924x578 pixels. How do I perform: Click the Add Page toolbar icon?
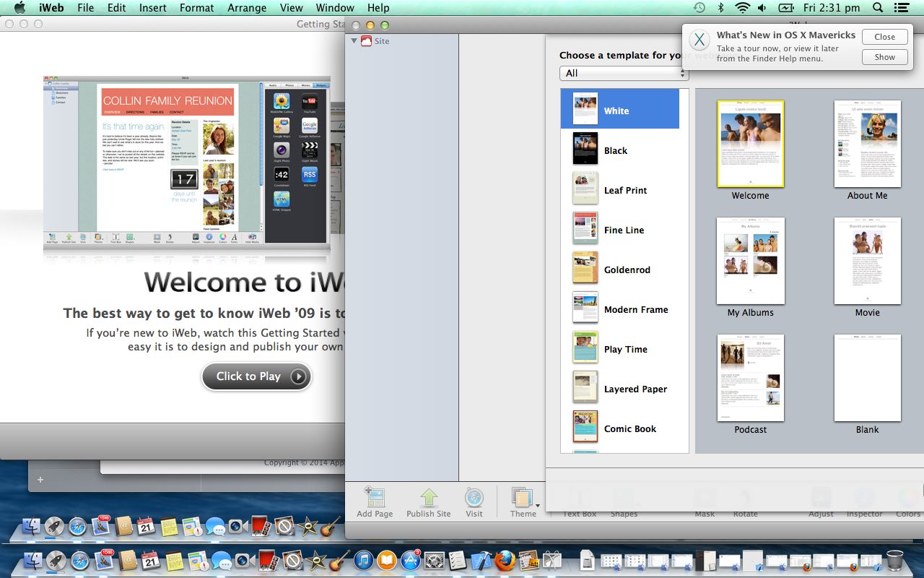pos(375,497)
